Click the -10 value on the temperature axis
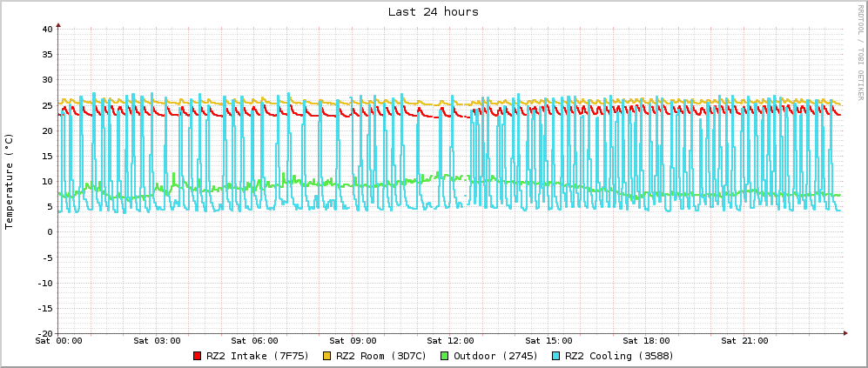This screenshot has height=368, width=868. (44, 283)
